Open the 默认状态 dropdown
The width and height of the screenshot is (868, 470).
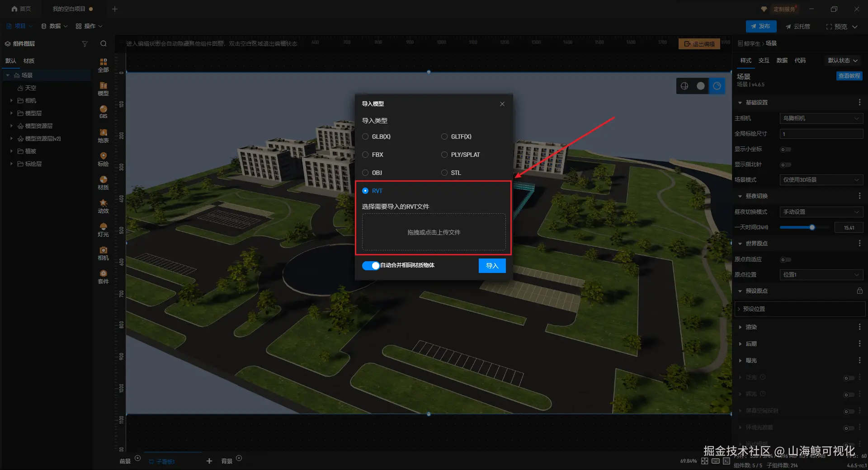pyautogui.click(x=843, y=61)
